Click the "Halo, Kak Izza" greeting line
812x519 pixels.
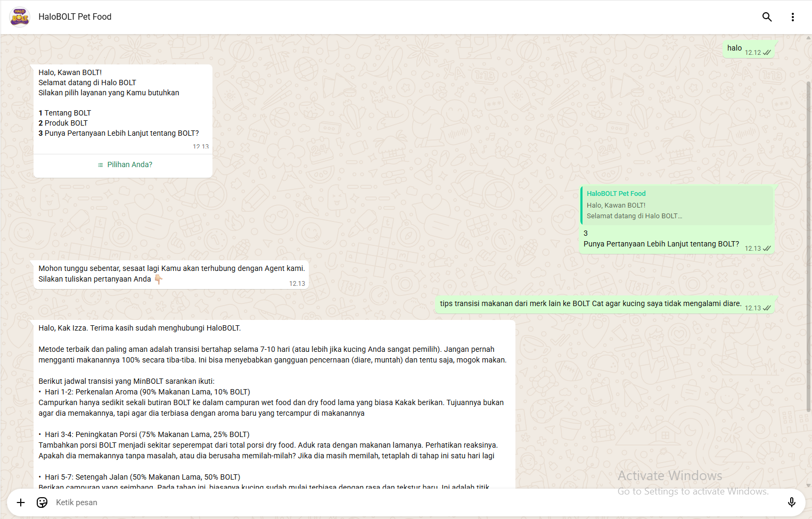tap(140, 328)
